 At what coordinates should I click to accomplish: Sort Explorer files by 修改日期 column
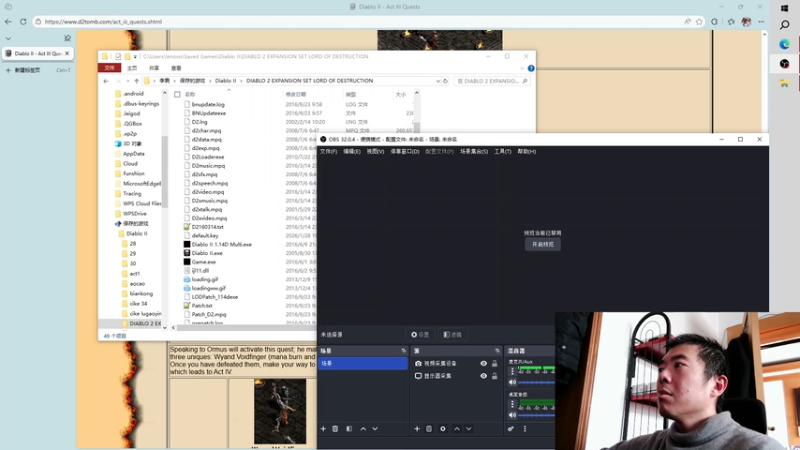click(295, 94)
